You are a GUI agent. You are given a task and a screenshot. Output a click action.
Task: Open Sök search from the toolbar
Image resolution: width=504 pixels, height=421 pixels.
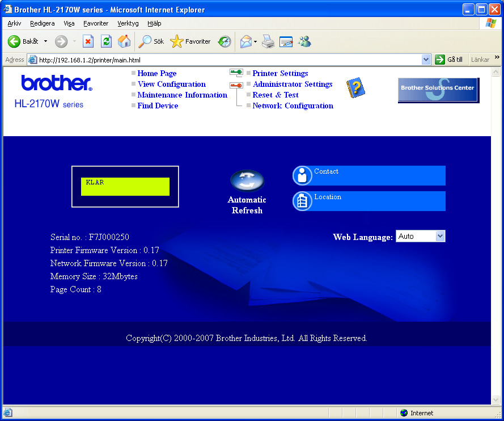[x=151, y=41]
